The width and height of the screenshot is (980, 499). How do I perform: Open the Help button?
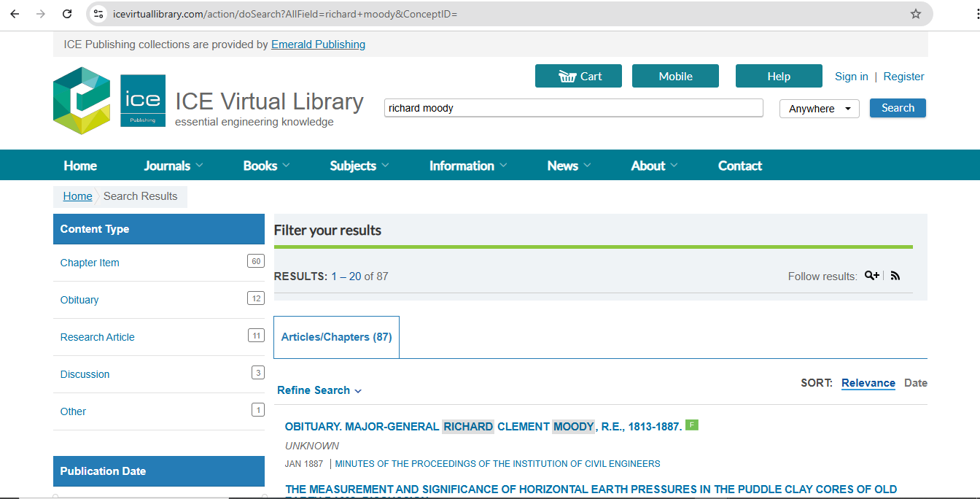(x=779, y=76)
